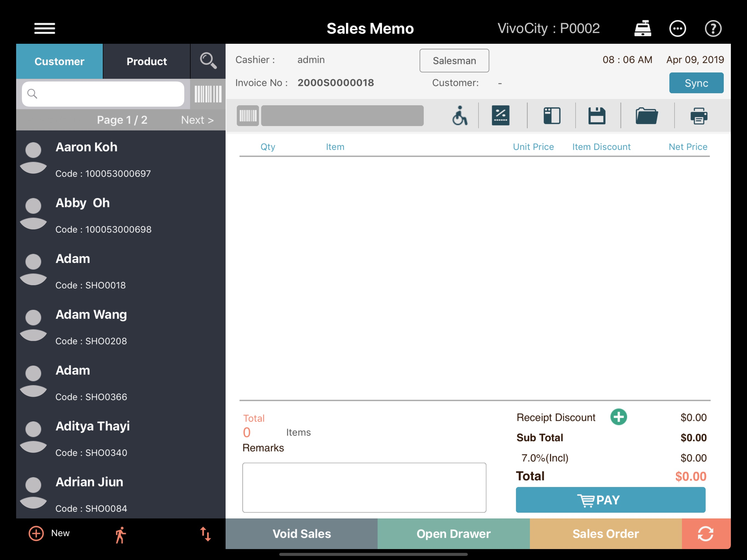747x560 pixels.
Task: Open the hamburger menu
Action: coord(45,28)
